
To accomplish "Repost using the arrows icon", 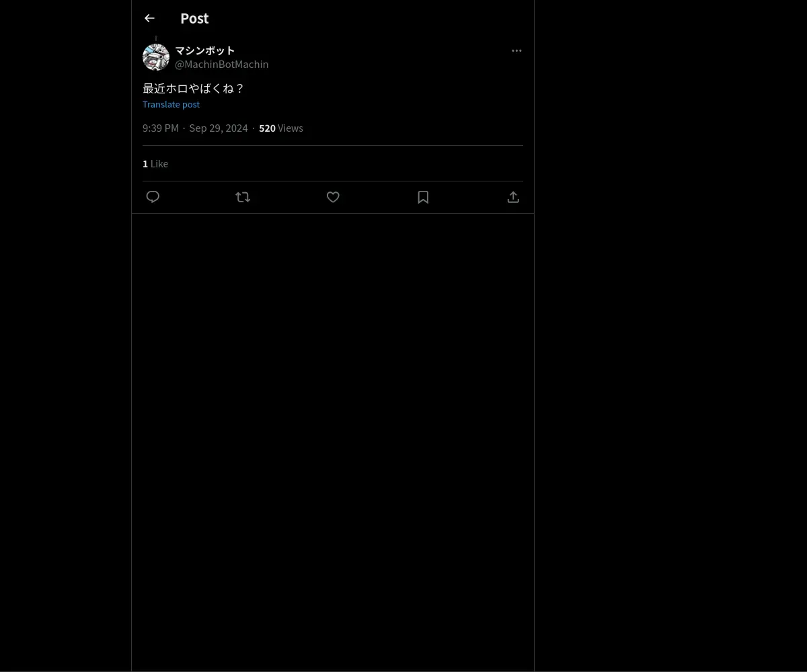I will [x=243, y=197].
